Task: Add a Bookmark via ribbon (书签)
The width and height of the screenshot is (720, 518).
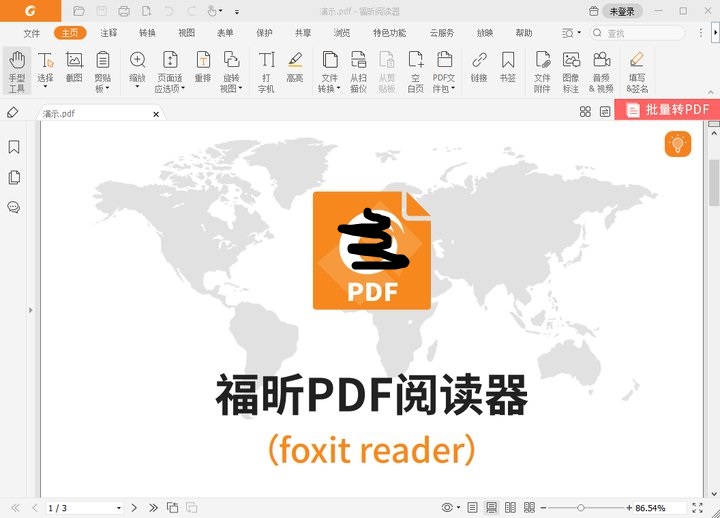Action: click(507, 68)
